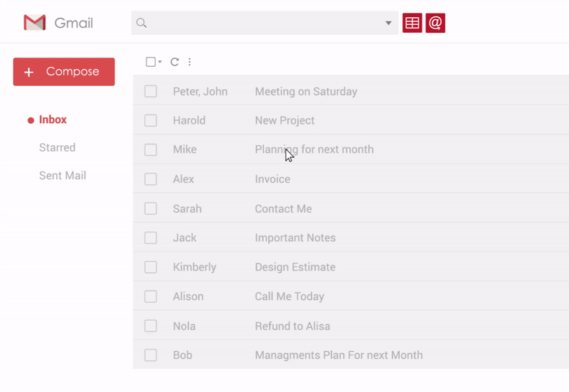Expand the search options dropdown arrow
The height and width of the screenshot is (392, 569).
coord(388,23)
